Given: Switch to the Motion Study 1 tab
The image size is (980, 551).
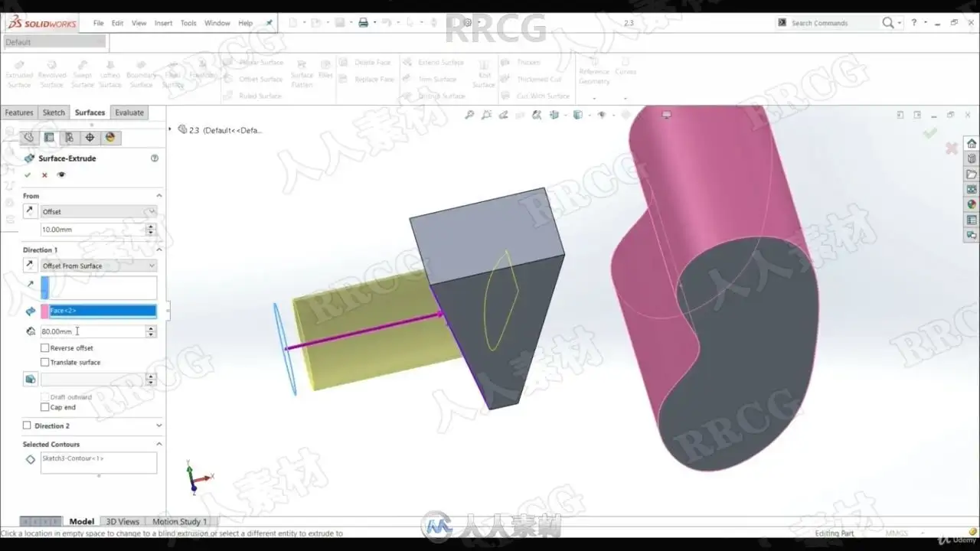Looking at the screenshot, I should (180, 522).
